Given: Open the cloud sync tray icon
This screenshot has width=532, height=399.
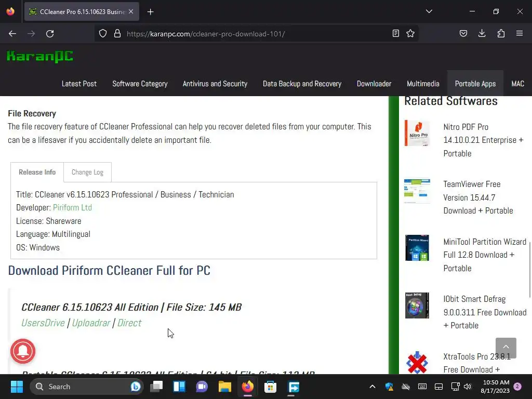Looking at the screenshot, I should click(x=405, y=387).
